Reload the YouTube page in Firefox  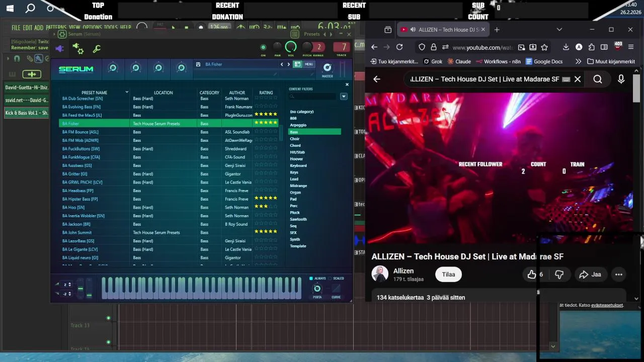click(399, 47)
